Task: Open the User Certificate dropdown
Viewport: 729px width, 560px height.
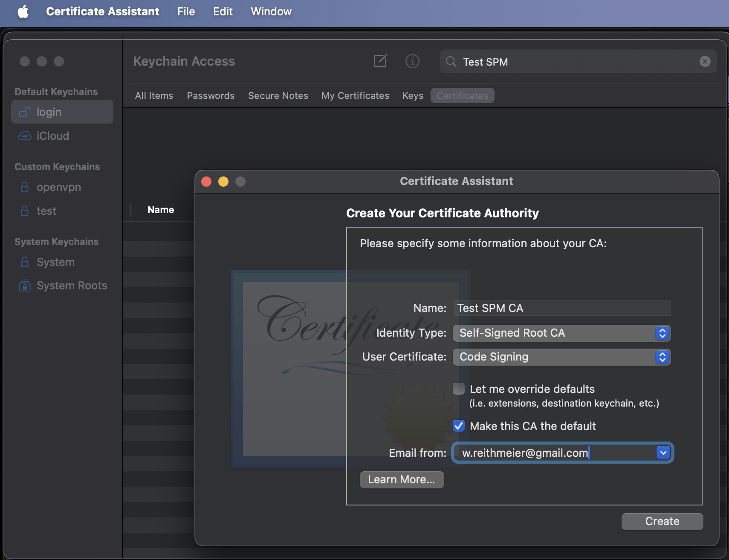Action: click(x=561, y=357)
